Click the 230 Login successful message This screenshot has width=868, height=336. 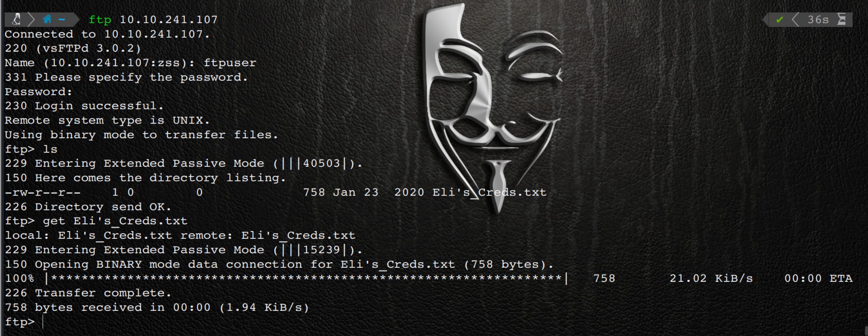[84, 106]
